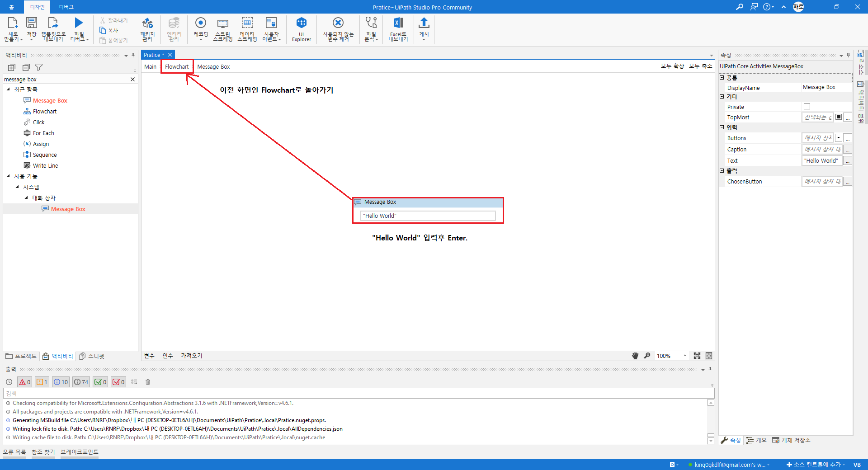Click expand-all icon in Activities panel
The image size is (868, 470).
pyautogui.click(x=12, y=67)
